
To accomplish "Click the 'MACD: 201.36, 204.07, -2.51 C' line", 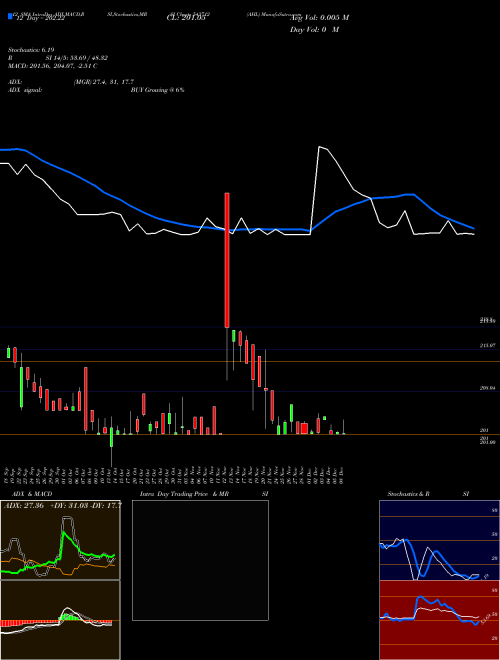I will 53,66.
